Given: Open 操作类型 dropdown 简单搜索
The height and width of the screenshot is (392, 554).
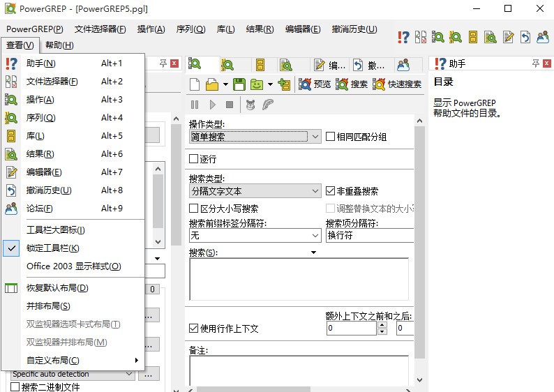Looking at the screenshot, I should click(x=255, y=137).
